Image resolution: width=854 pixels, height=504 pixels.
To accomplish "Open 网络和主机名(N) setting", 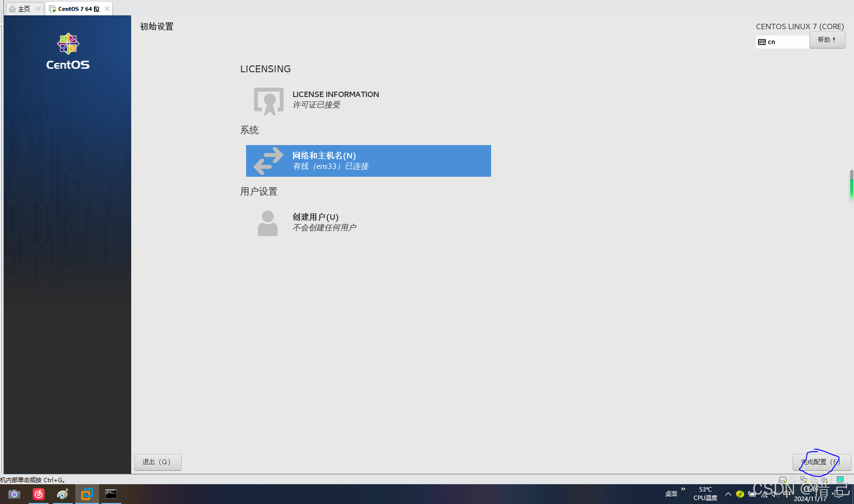I will click(x=368, y=161).
